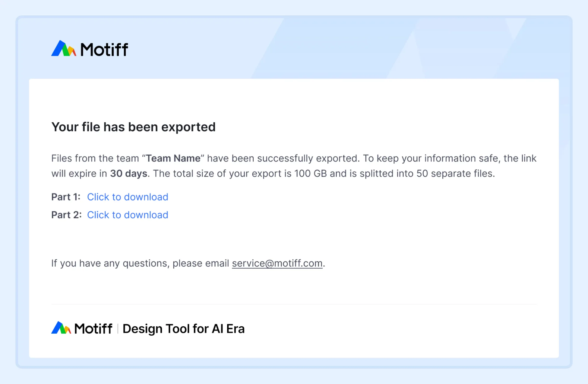588x384 pixels.
Task: Click the vertical divider beside footer Motiff logo
Action: [x=118, y=328]
